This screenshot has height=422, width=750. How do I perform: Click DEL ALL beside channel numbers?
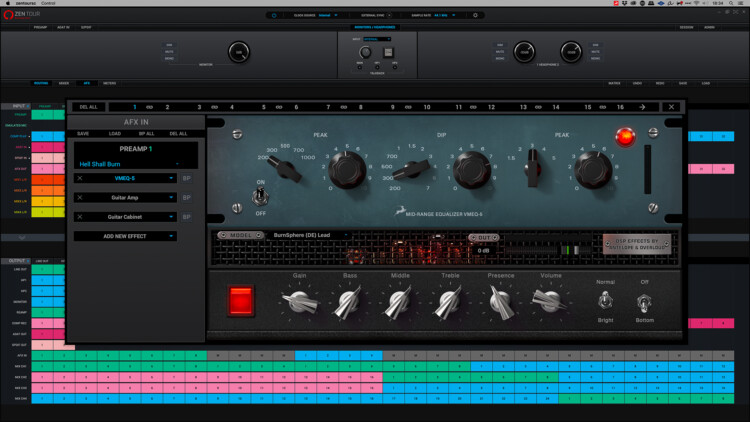[88, 107]
